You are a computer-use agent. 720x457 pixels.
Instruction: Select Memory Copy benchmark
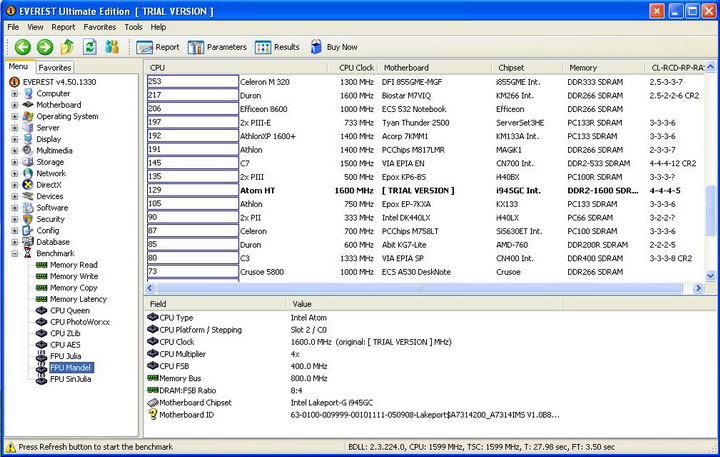tap(73, 288)
